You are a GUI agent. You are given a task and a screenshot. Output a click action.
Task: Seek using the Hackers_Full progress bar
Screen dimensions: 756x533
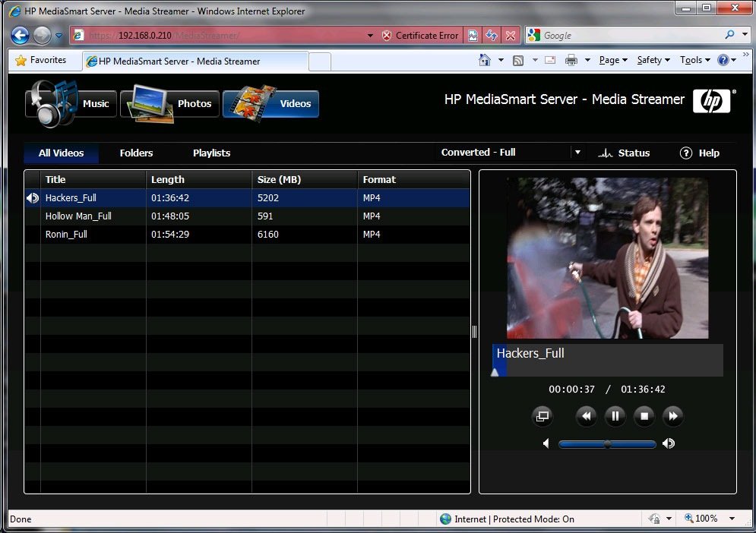[608, 360]
